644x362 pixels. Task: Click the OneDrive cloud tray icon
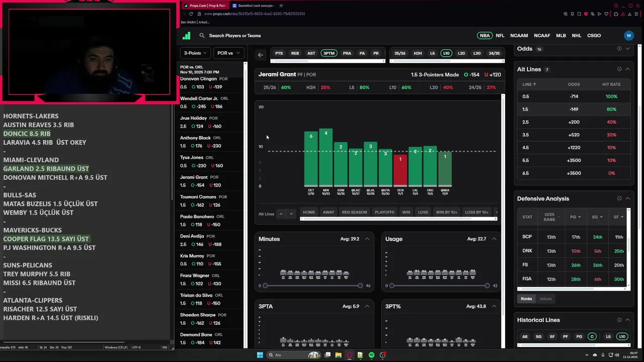pyautogui.click(x=594, y=355)
